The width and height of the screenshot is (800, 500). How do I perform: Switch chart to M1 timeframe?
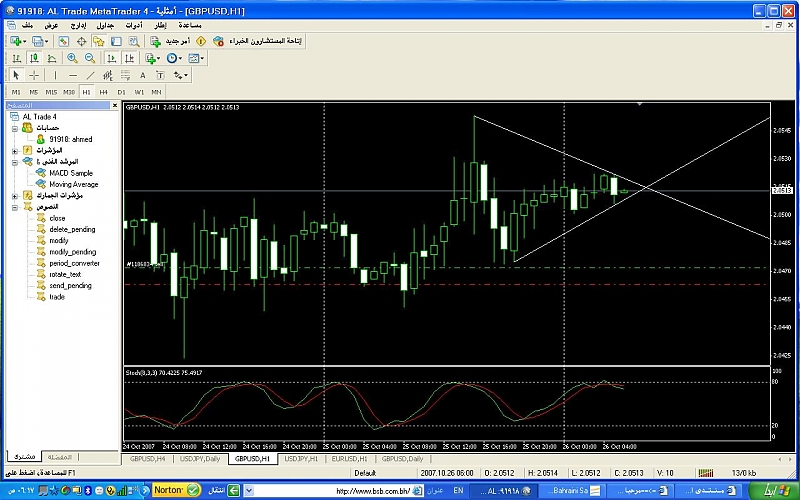(16, 92)
